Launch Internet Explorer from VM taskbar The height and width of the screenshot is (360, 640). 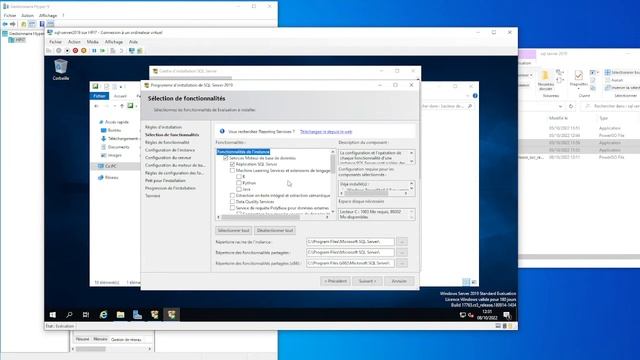(103, 315)
